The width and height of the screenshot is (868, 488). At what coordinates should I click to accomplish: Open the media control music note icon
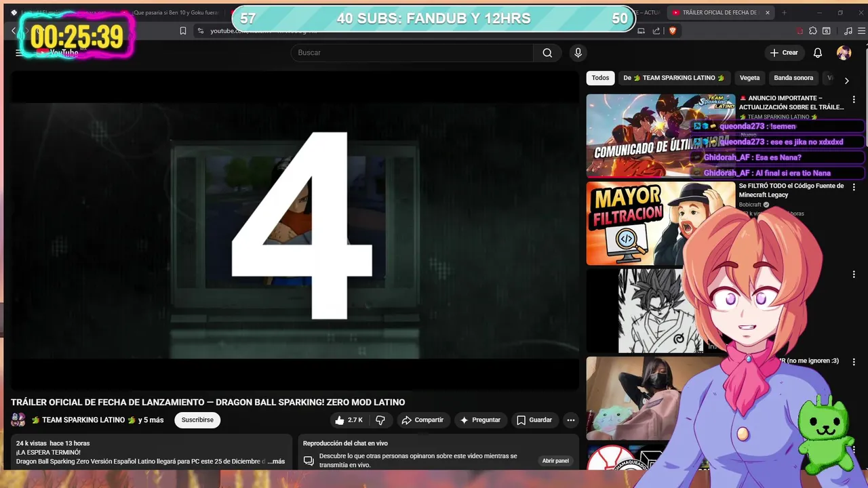pyautogui.click(x=848, y=30)
